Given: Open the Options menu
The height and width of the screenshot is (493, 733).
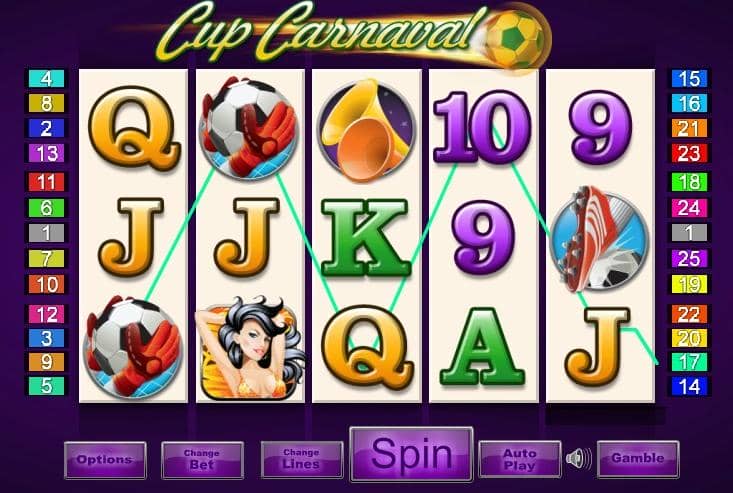Looking at the screenshot, I should pyautogui.click(x=105, y=460).
